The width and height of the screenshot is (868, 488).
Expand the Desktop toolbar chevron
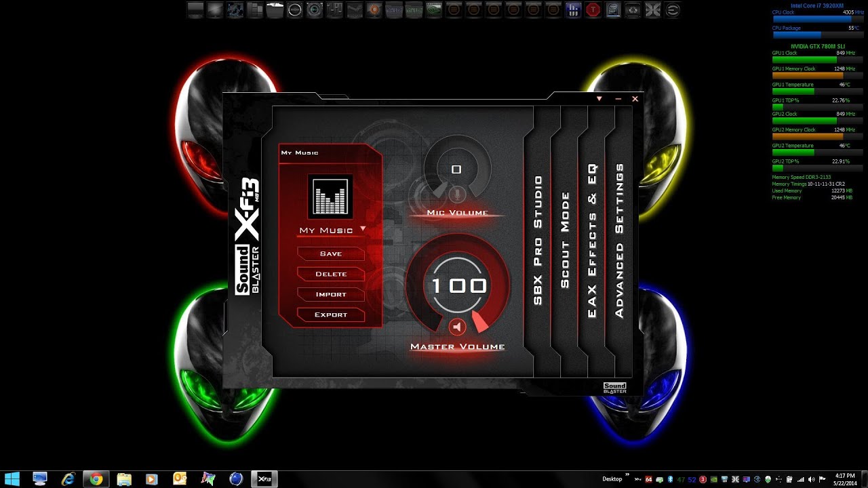627,474
